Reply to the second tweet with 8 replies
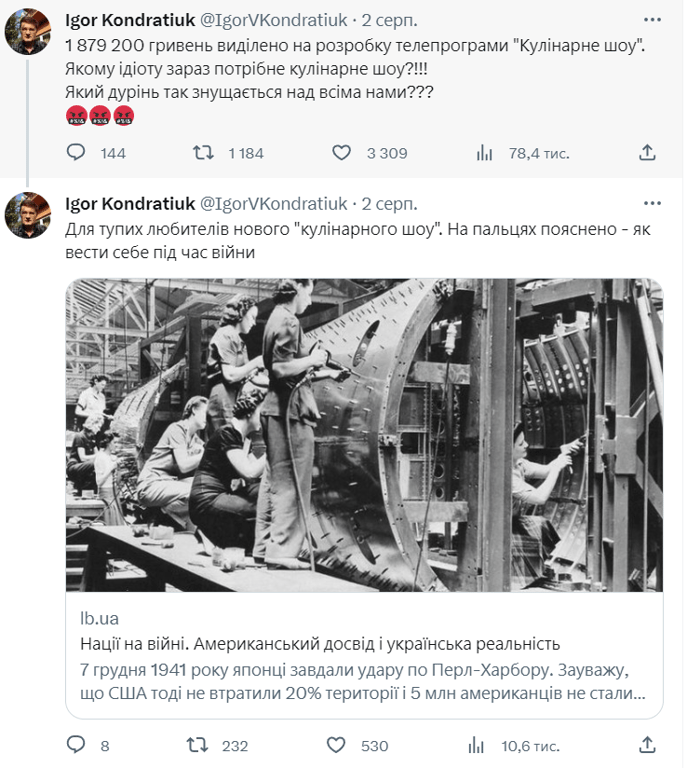 [76, 745]
